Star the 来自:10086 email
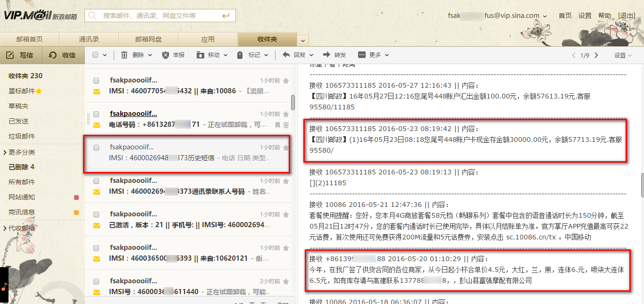Viewport: 644px width, 304px height. pos(285,81)
